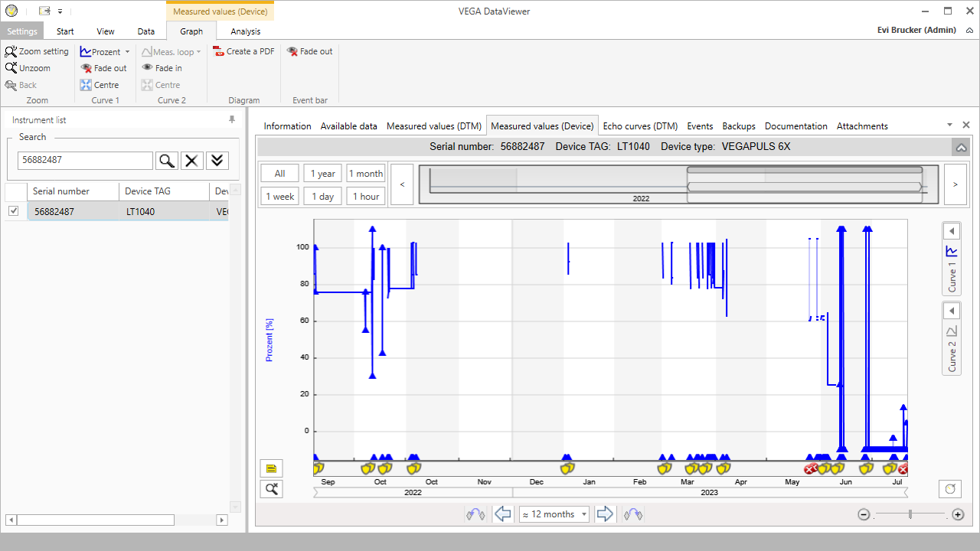Viewport: 980px width, 551px height.
Task: Switch to the Echo curves (DTM) tab
Action: click(640, 126)
